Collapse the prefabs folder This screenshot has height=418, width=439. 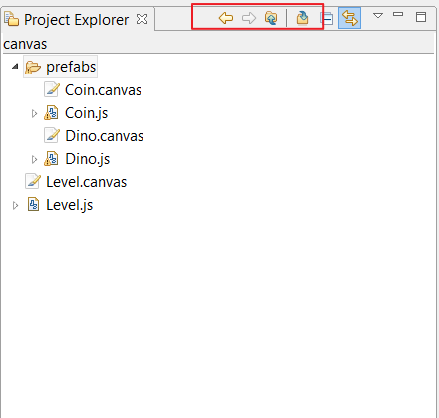point(15,67)
